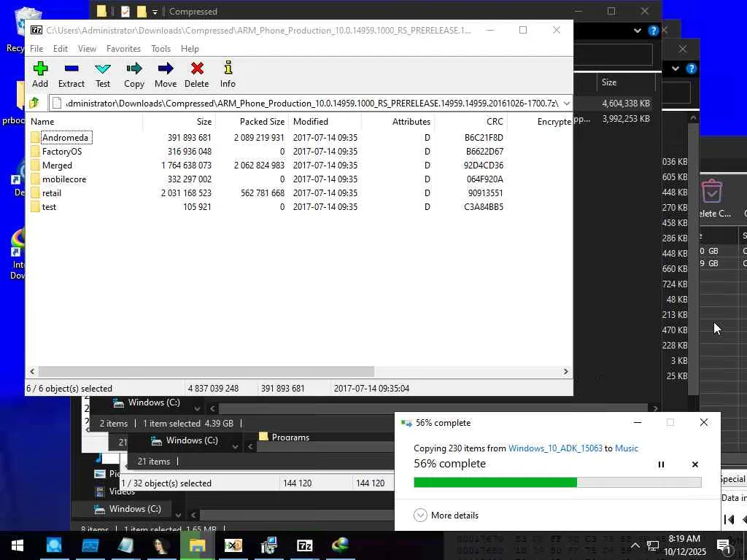Expand More details in copy dialog
The height and width of the screenshot is (560, 747).
click(446, 516)
